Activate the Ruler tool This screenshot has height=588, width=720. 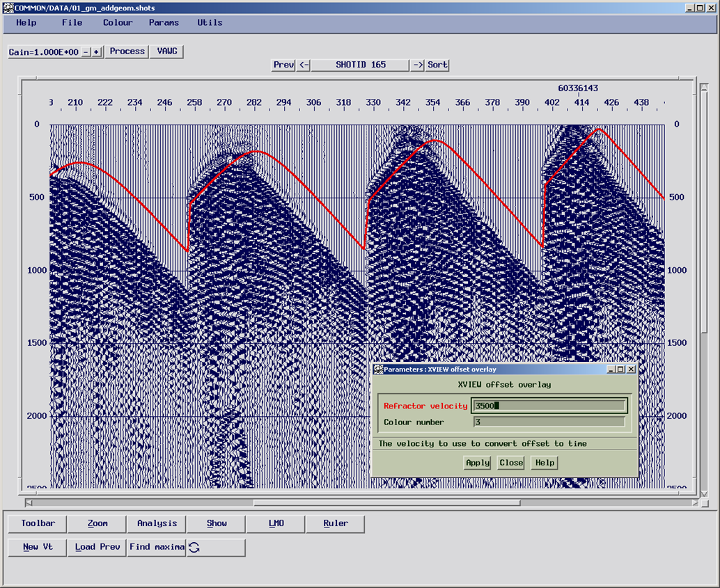pos(335,523)
